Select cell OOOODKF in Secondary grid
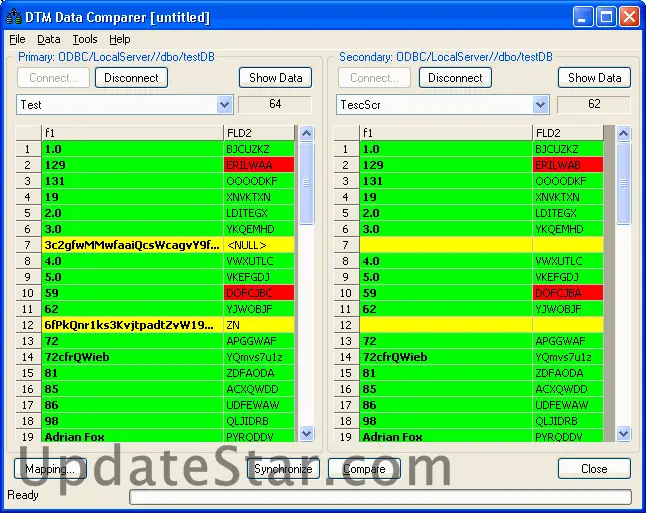 tap(568, 181)
